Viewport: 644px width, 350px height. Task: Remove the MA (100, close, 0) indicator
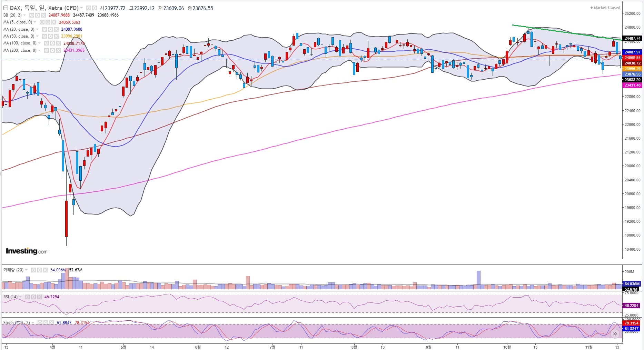[58, 43]
